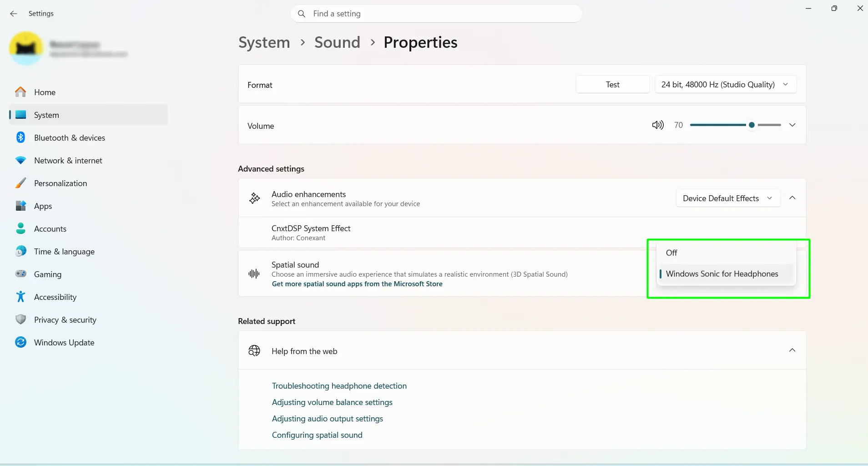Open Configuring spatial sound link
This screenshot has height=466, width=868.
[317, 435]
